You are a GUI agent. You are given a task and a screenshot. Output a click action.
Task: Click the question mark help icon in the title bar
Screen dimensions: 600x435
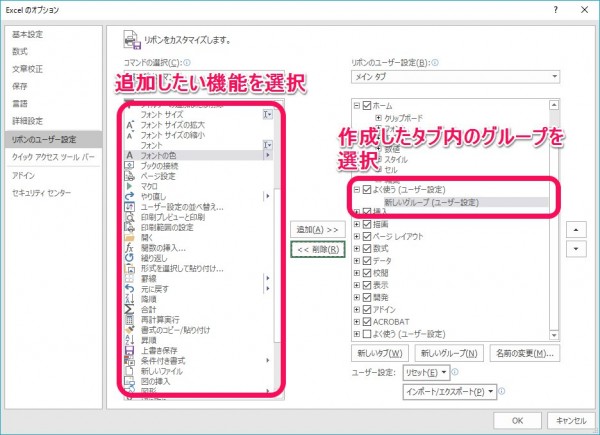(x=555, y=10)
